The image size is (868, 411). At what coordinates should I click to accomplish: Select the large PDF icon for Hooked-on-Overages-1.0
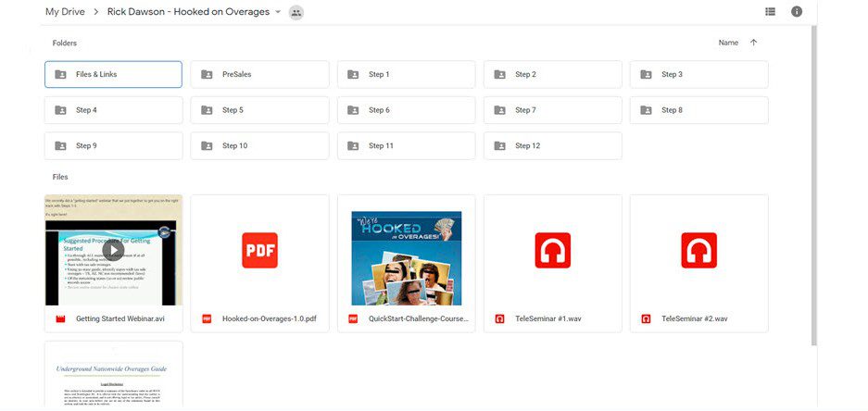(259, 250)
